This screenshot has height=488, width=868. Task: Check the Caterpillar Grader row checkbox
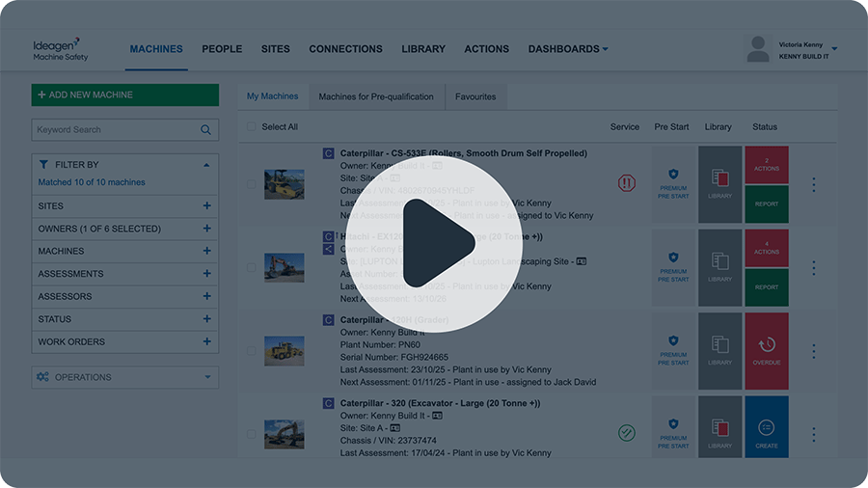252,350
